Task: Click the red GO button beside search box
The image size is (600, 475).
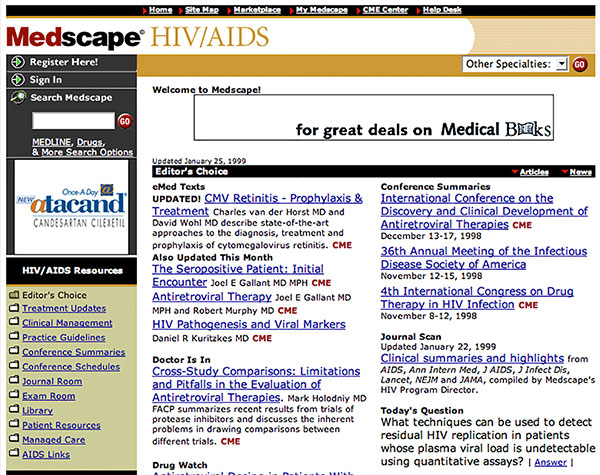Action: (125, 121)
